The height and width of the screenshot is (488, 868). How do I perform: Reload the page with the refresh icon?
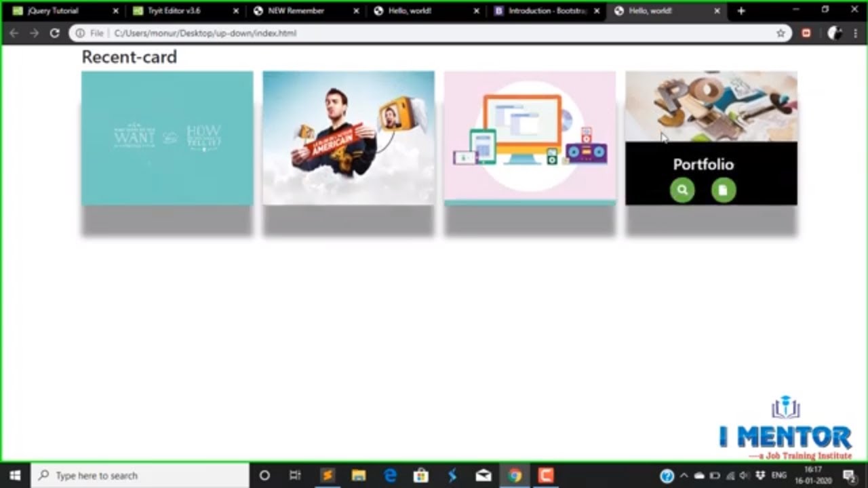click(54, 33)
